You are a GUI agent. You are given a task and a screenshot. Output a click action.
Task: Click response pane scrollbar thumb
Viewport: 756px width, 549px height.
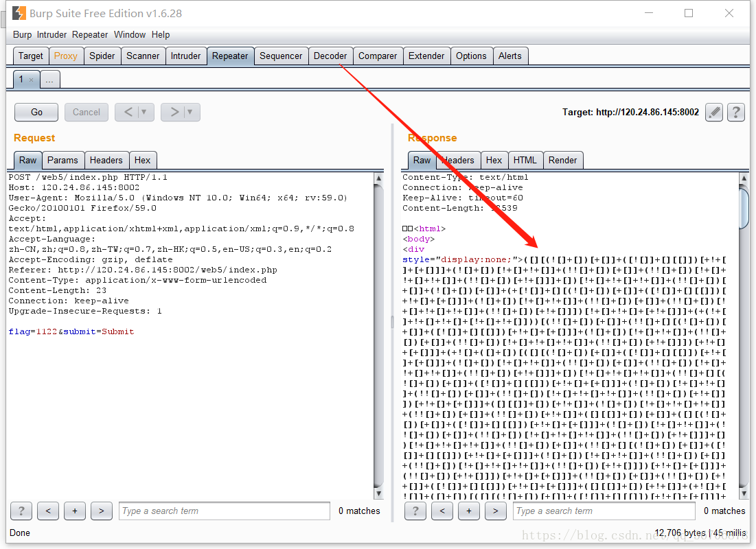point(744,209)
